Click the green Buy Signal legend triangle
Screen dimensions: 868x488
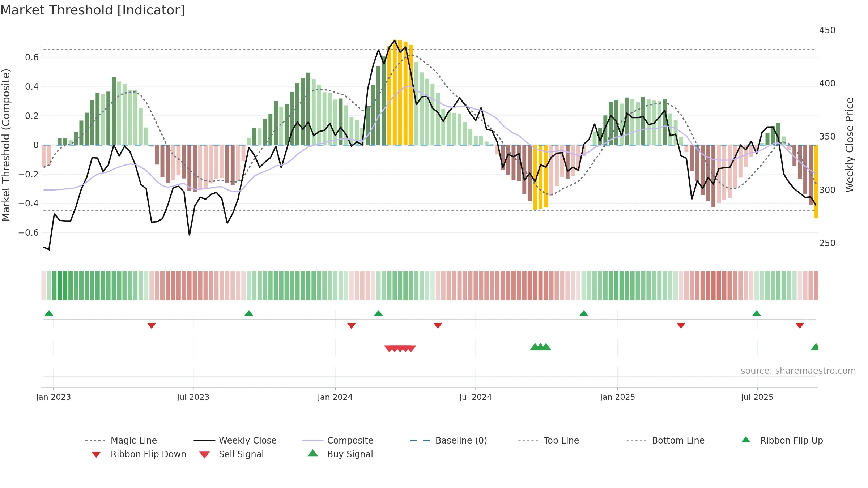point(313,453)
